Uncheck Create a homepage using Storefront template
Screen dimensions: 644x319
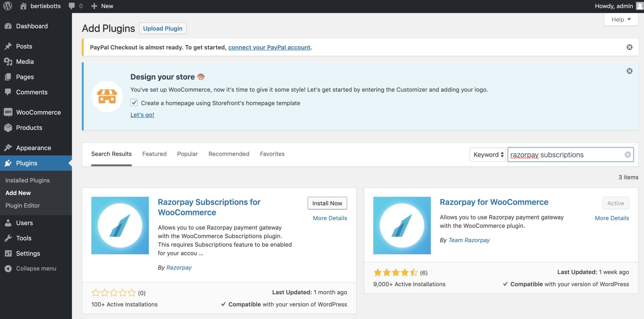(x=134, y=103)
